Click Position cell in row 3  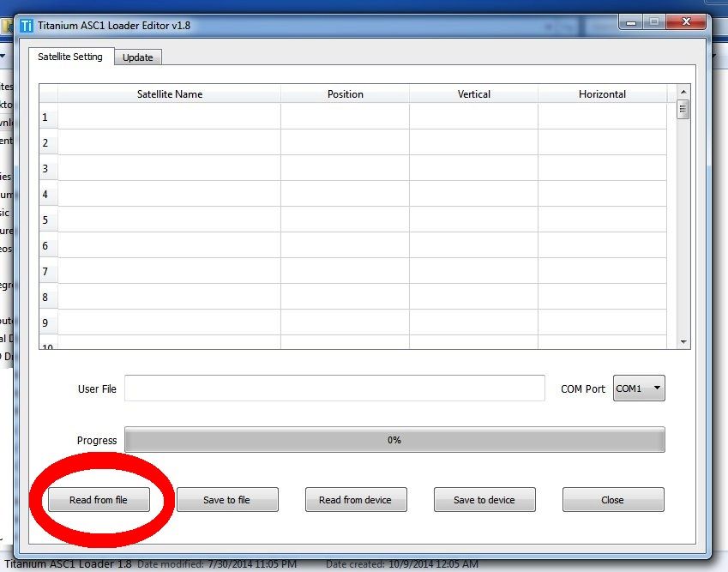tap(345, 168)
